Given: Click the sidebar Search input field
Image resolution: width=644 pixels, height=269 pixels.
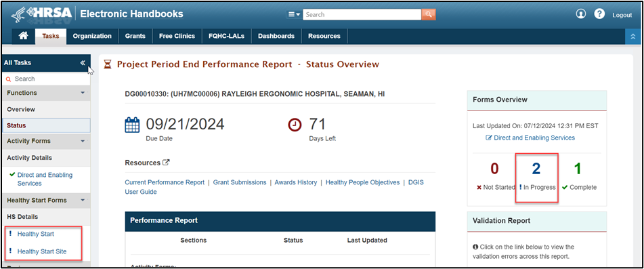Looking at the screenshot, I should (x=46, y=79).
